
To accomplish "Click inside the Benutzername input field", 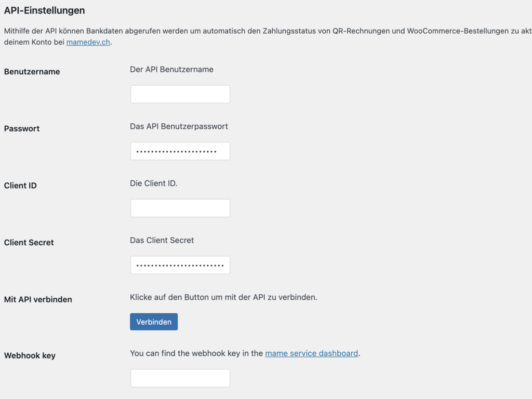I will point(180,94).
